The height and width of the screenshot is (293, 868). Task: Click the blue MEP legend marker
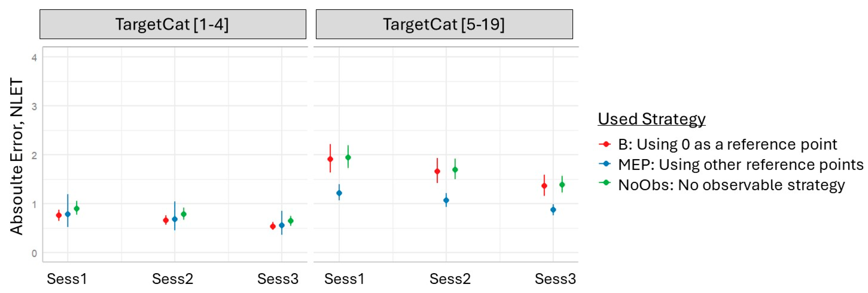tap(605, 164)
